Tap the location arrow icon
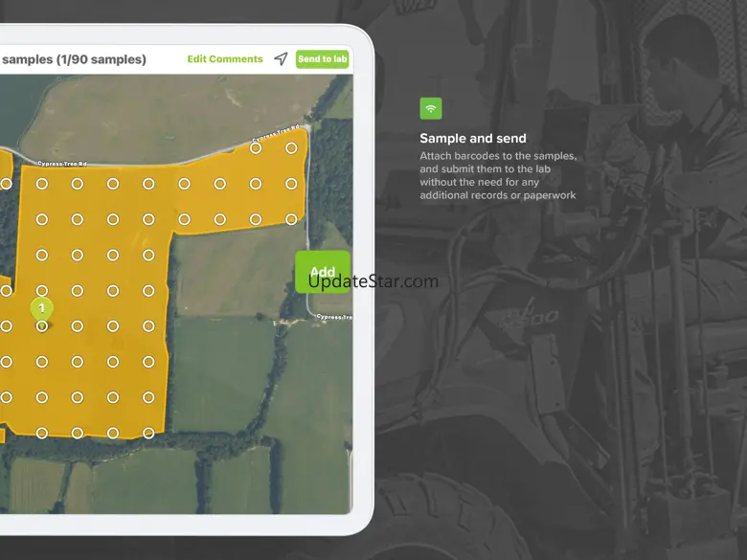 tap(281, 59)
